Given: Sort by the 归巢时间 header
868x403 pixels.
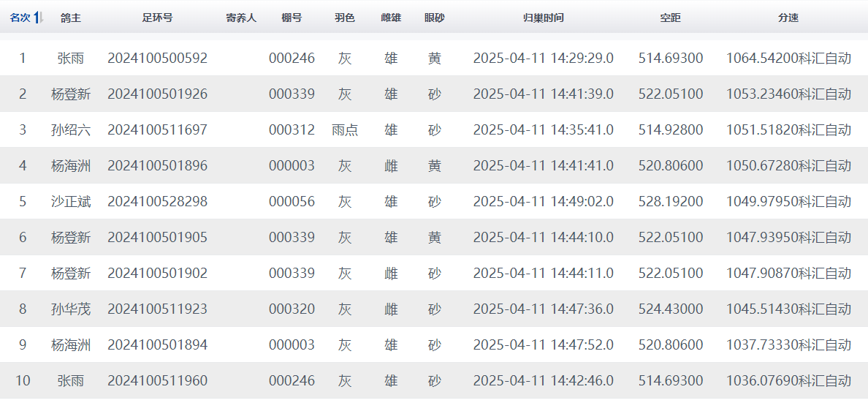Looking at the screenshot, I should [x=544, y=18].
